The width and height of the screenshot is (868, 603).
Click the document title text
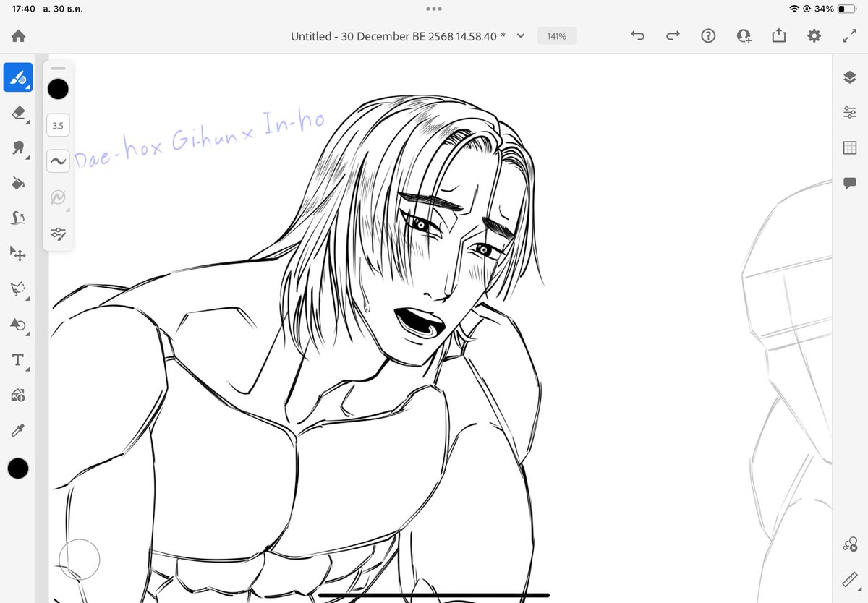pyautogui.click(x=399, y=36)
